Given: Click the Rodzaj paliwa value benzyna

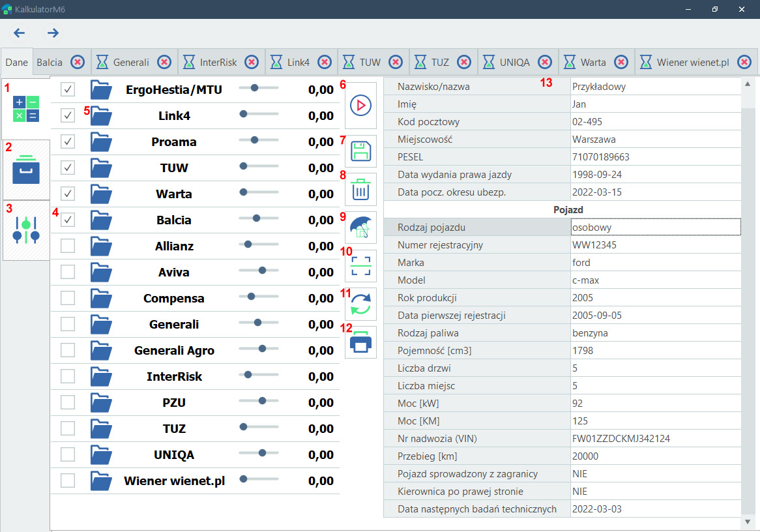Looking at the screenshot, I should point(656,333).
